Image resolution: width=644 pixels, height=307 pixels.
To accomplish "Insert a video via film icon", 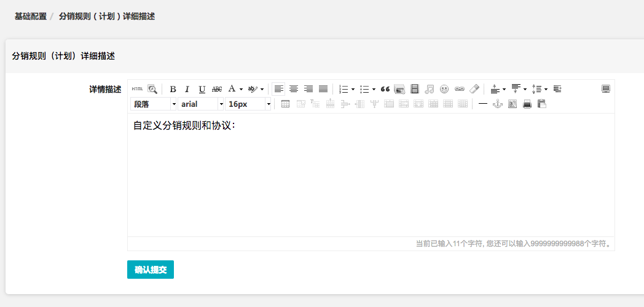I will [x=415, y=88].
